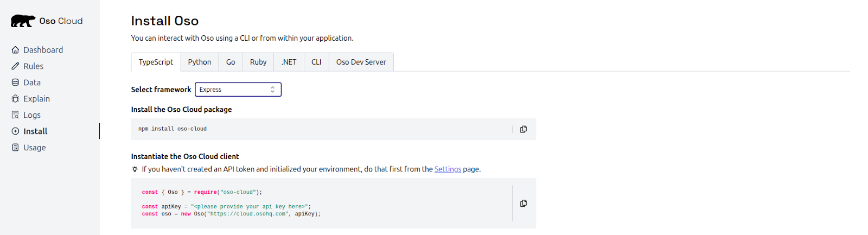868x235 pixels.
Task: Click the new Oso cloud.osohq.com code line
Action: [231, 214]
